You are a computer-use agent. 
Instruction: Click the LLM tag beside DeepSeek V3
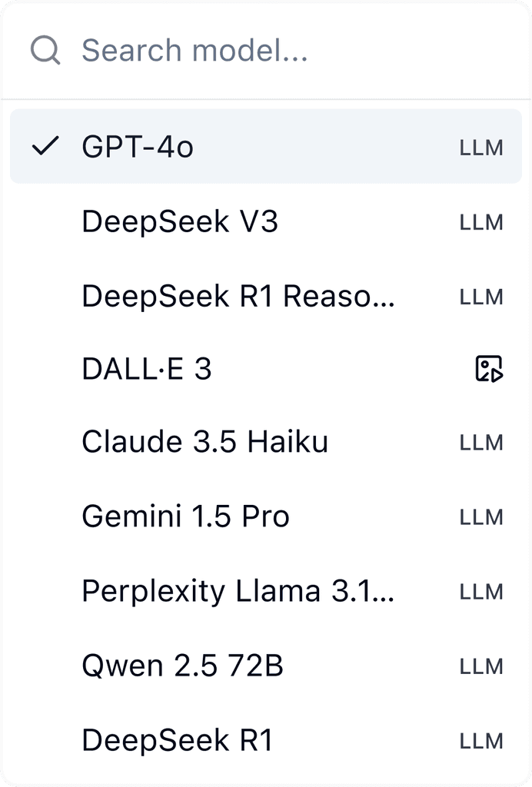click(x=481, y=222)
